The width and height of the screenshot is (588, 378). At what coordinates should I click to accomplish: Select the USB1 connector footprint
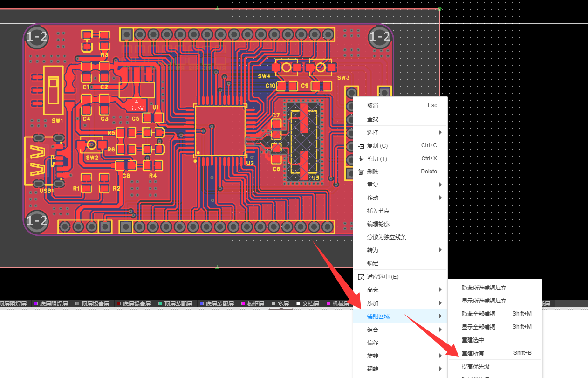coord(44,160)
